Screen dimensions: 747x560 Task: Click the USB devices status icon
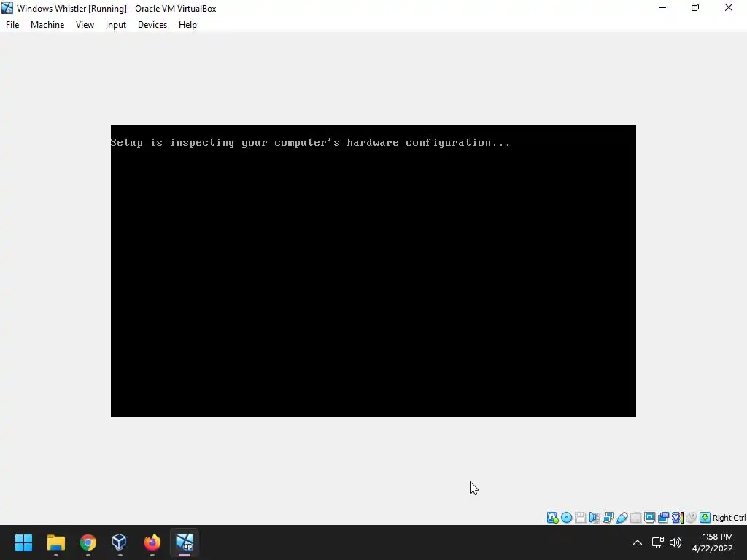click(x=622, y=518)
